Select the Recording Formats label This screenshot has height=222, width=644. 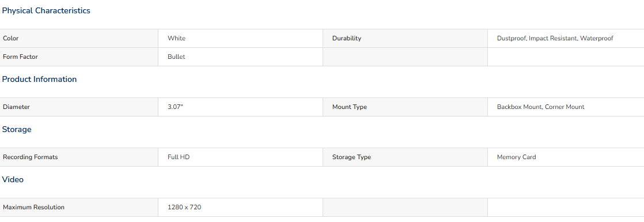tap(31, 157)
